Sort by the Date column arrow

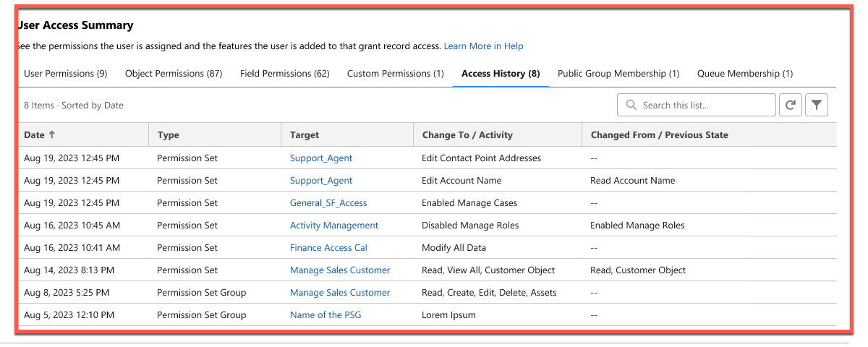51,134
